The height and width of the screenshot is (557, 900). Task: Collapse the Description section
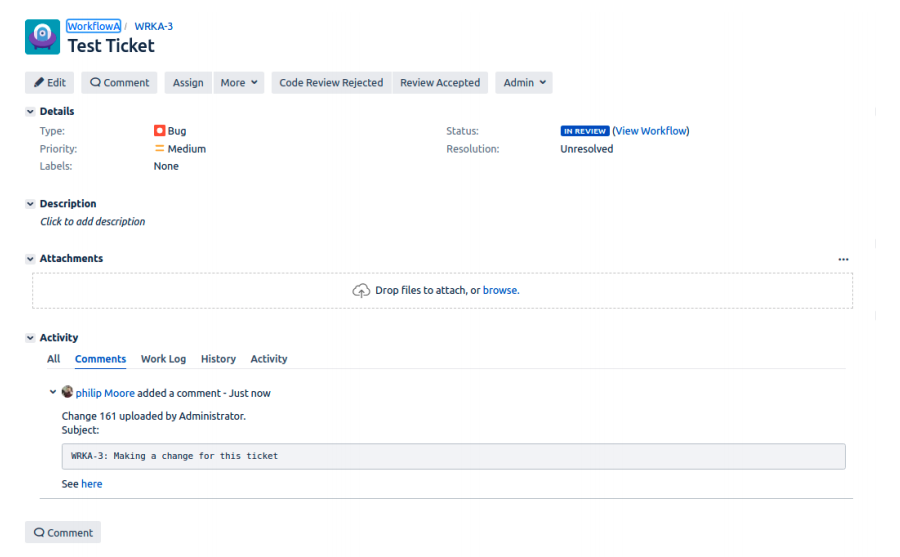tap(30, 204)
